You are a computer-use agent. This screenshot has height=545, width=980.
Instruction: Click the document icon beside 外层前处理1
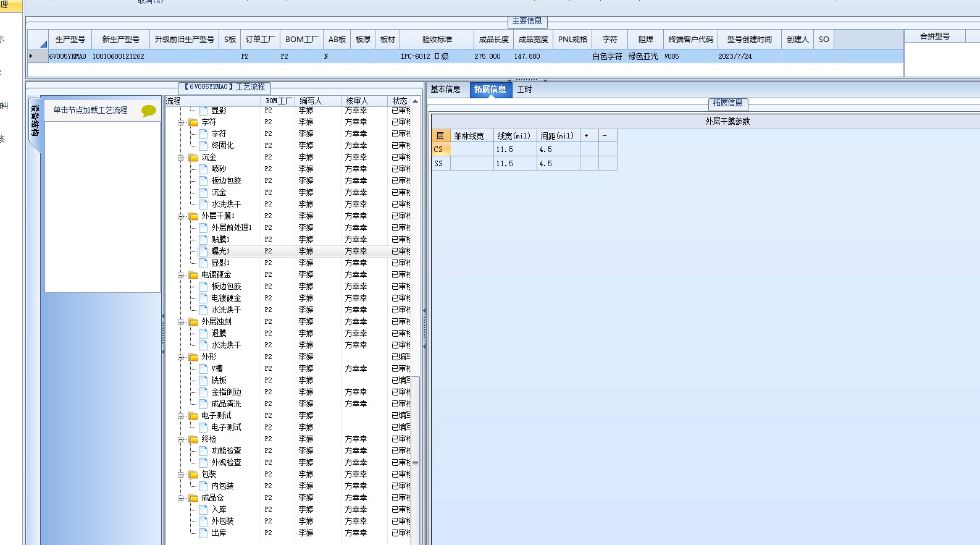tap(203, 227)
